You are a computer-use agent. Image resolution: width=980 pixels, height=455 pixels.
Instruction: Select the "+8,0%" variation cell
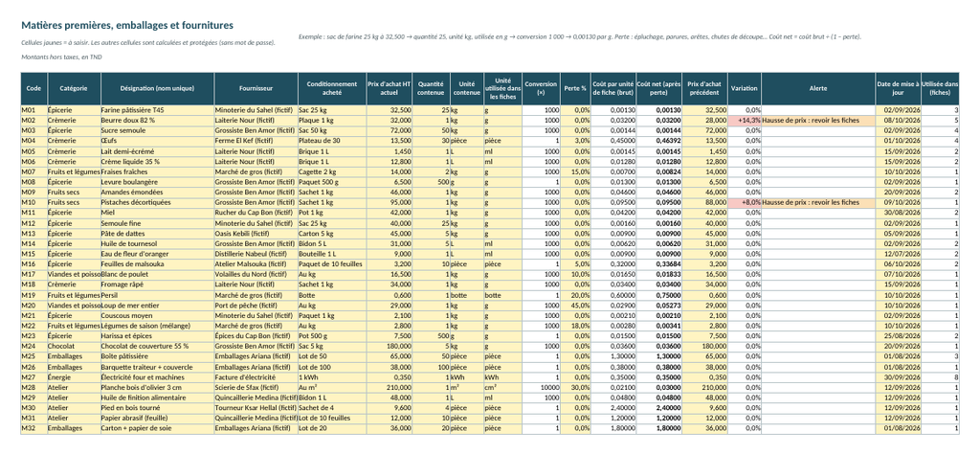tap(745, 202)
